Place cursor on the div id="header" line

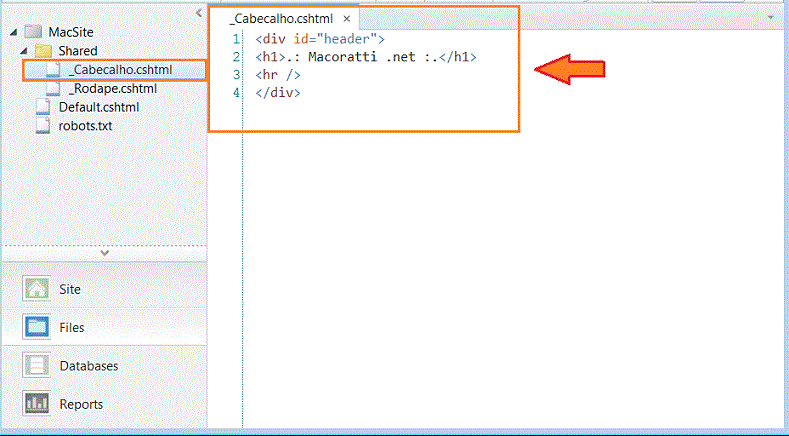click(x=320, y=39)
